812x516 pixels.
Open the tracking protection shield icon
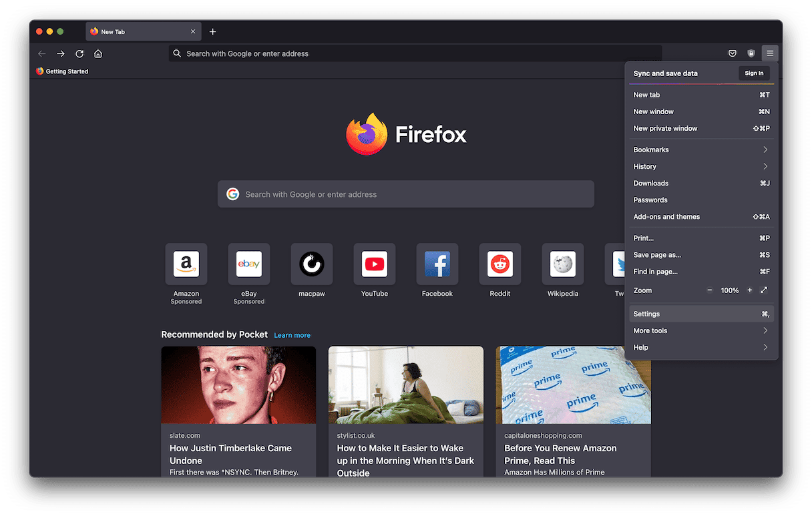click(x=751, y=53)
